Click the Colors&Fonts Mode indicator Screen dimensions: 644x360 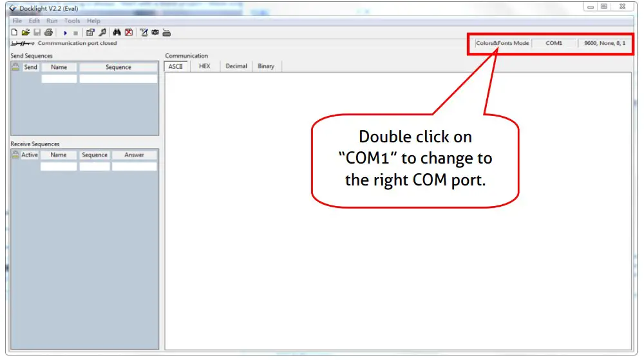click(x=502, y=43)
